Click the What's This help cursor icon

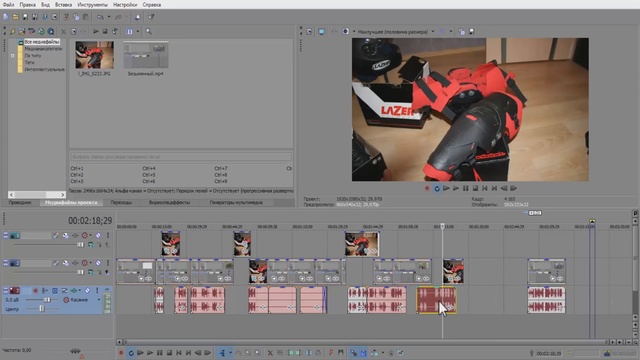point(151,17)
